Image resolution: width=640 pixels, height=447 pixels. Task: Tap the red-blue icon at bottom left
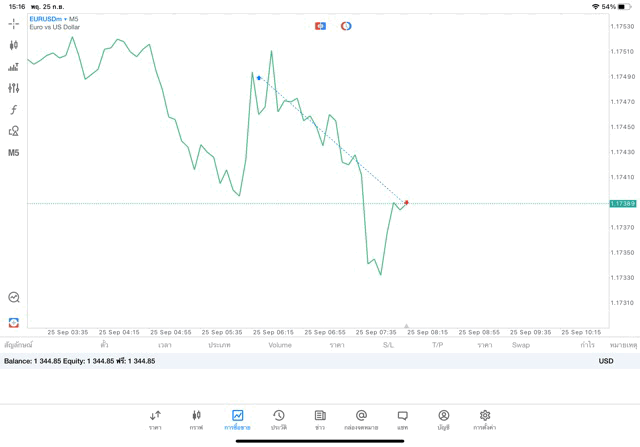tap(14, 323)
